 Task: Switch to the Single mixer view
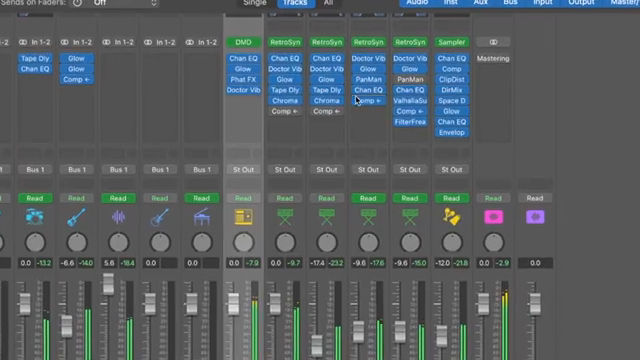click(x=255, y=3)
